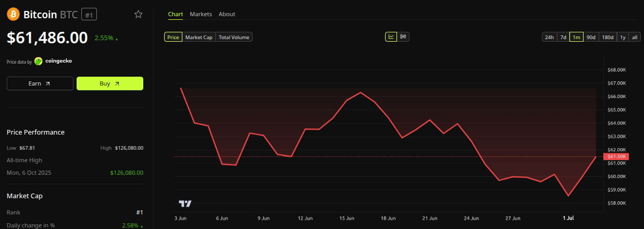Click the 24 Jun axis label
This screenshot has width=644, height=229.
point(471,218)
